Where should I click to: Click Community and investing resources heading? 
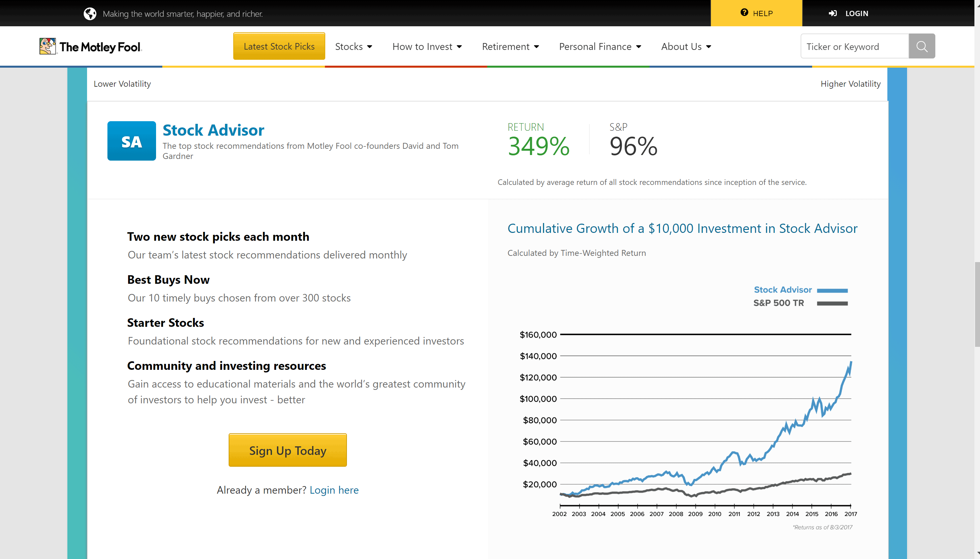[x=227, y=366]
